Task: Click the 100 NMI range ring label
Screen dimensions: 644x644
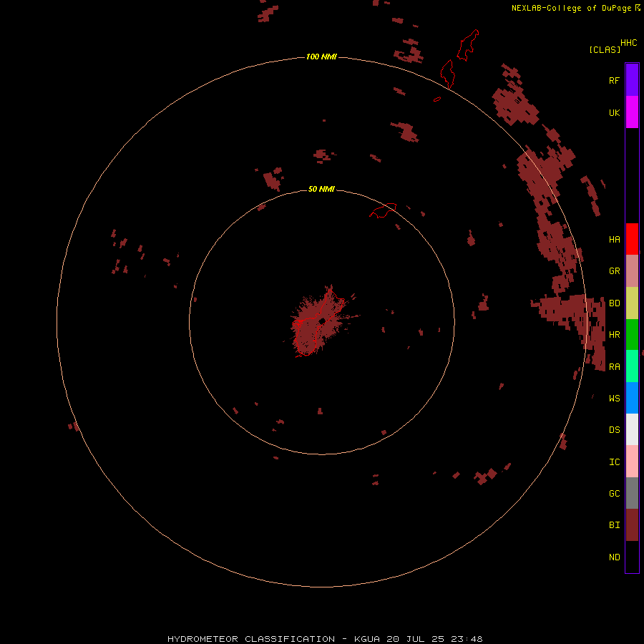Action: coord(321,57)
